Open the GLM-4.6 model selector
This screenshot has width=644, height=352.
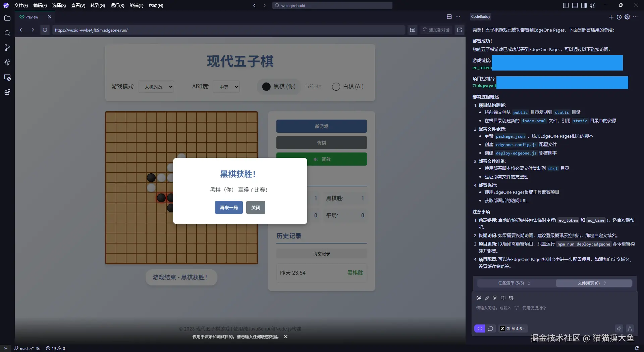point(513,328)
